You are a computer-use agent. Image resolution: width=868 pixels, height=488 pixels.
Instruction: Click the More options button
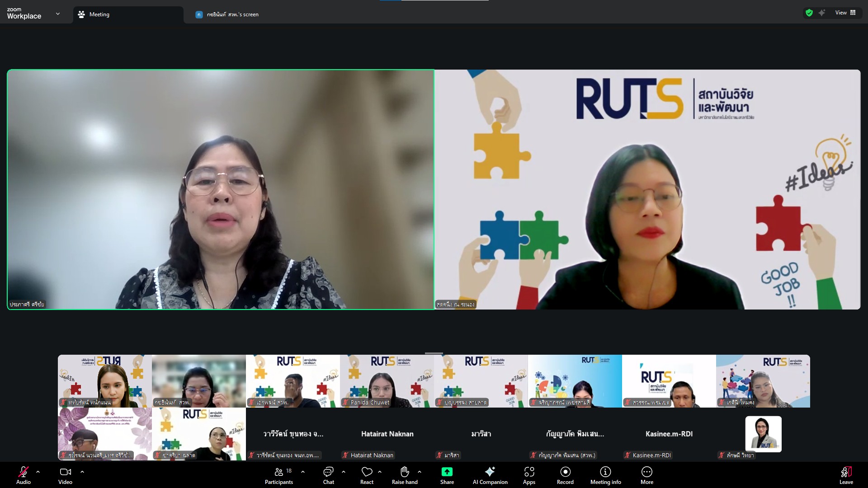click(x=646, y=475)
